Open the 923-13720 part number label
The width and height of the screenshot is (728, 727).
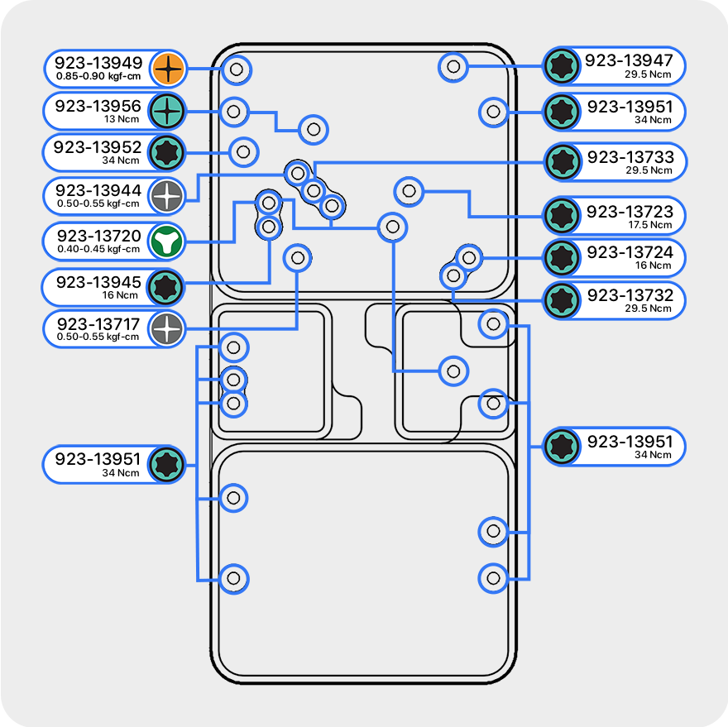point(99,236)
